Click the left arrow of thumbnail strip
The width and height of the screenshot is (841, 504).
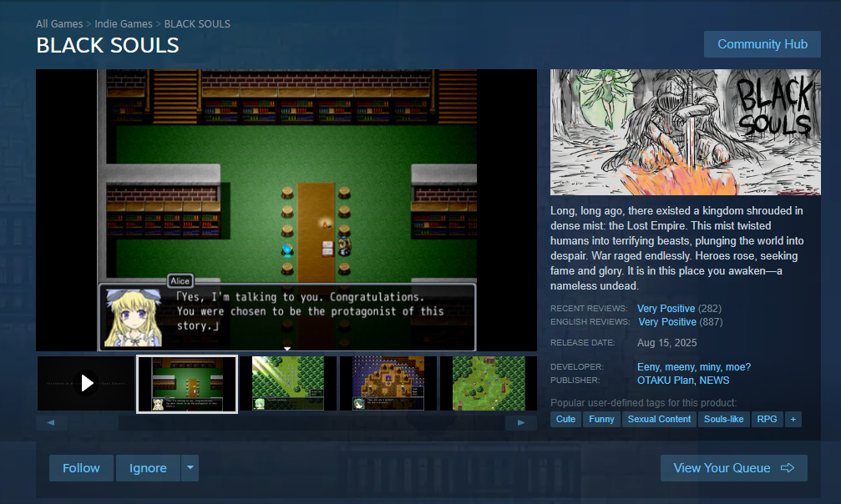coord(51,422)
